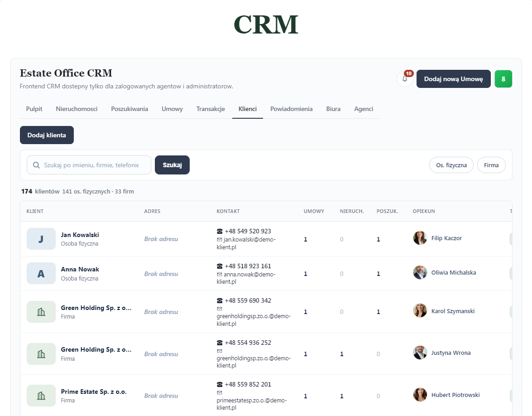Toggle the Os. fizyczna filter chip
This screenshot has height=416, width=532.
(451, 165)
